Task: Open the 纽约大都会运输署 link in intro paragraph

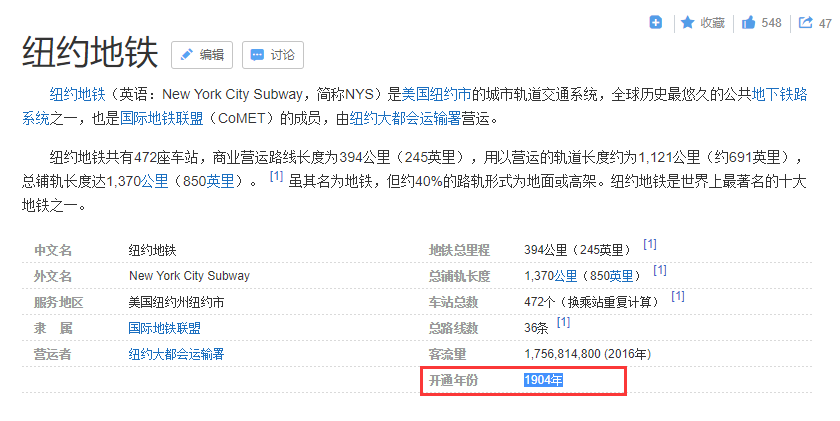Action: click(406, 118)
